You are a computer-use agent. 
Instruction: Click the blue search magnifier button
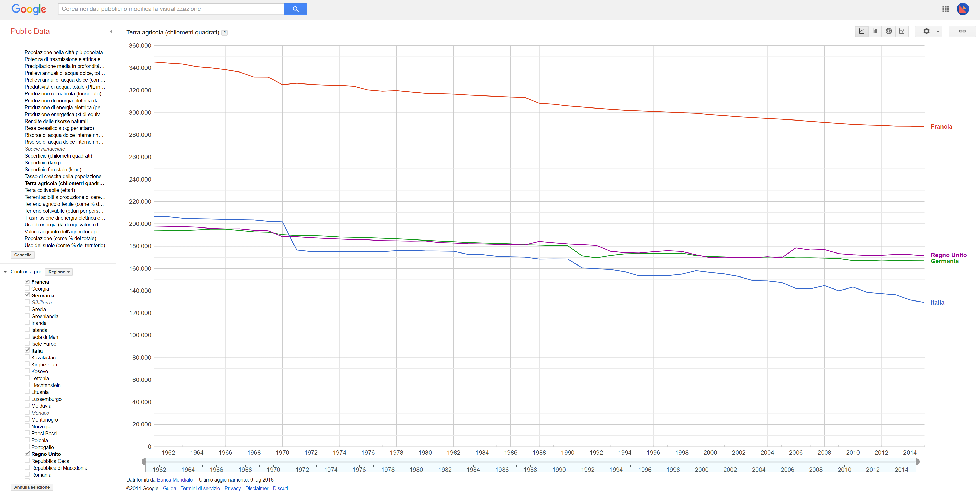(x=295, y=9)
